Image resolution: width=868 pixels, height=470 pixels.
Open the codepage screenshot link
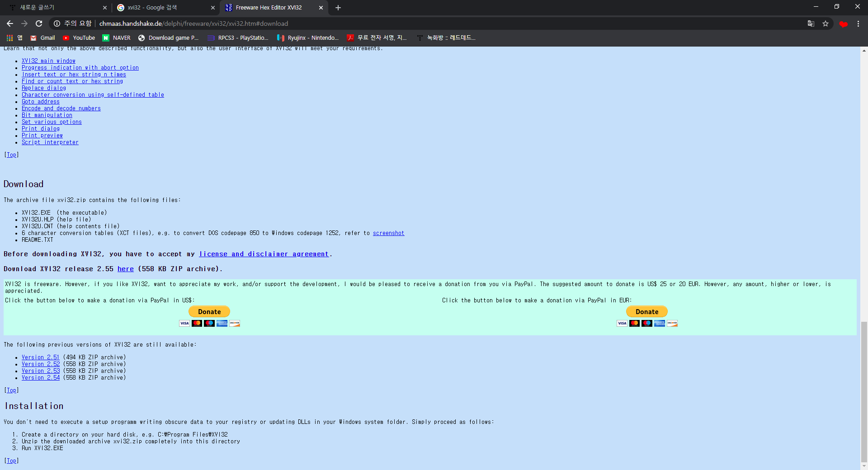tap(388, 233)
